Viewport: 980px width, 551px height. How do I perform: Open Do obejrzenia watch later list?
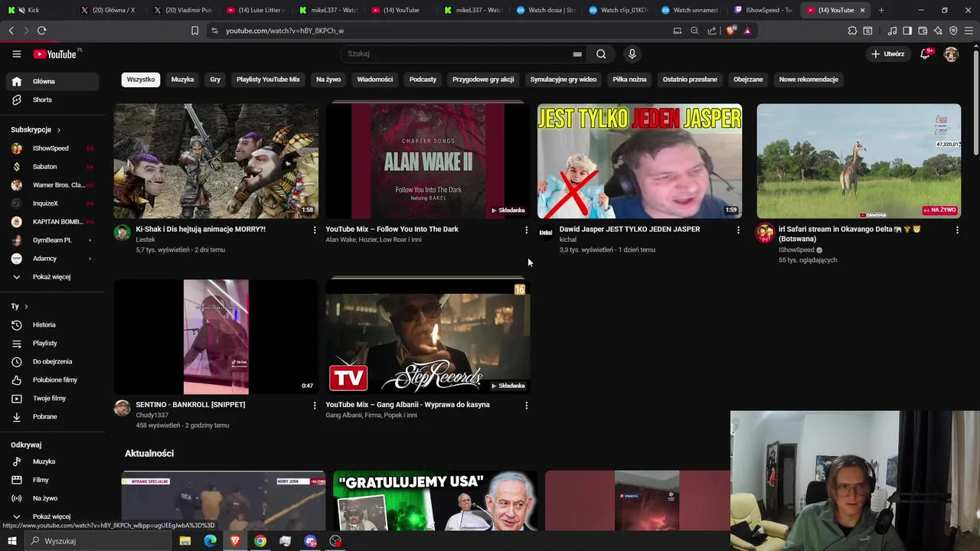tap(52, 361)
